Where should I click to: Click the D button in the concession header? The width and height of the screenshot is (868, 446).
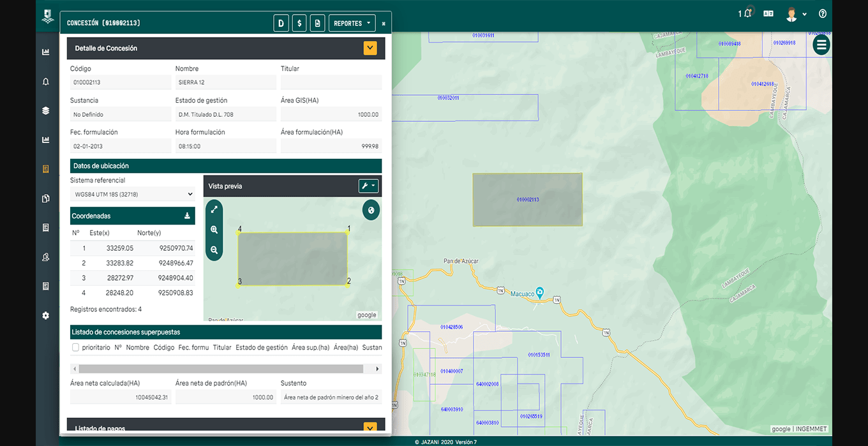[x=281, y=24]
